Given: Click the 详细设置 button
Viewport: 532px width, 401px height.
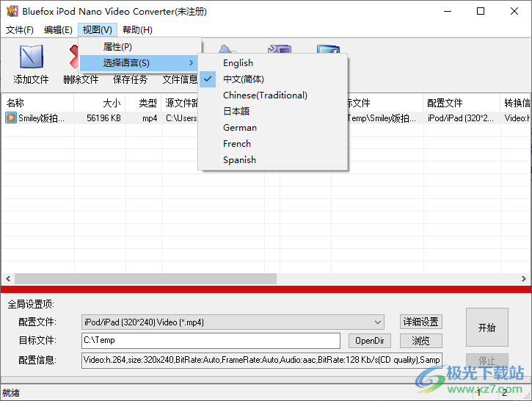Looking at the screenshot, I should click(420, 322).
